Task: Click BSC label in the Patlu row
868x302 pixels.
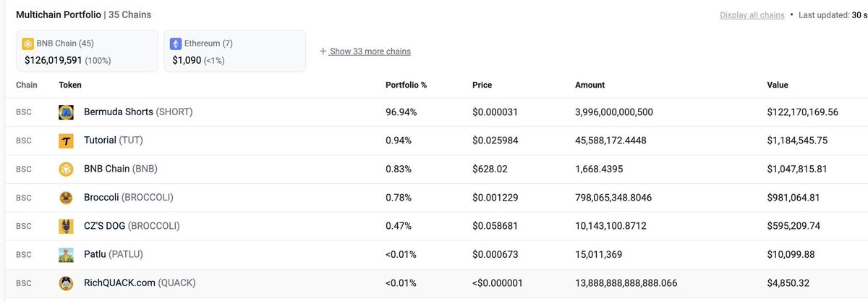Action: (x=24, y=254)
